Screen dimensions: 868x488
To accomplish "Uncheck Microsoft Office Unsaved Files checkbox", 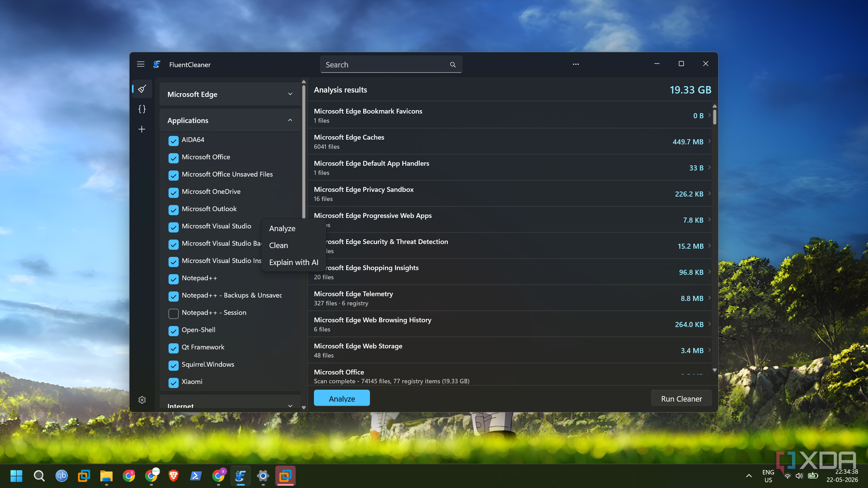I will coord(173,175).
